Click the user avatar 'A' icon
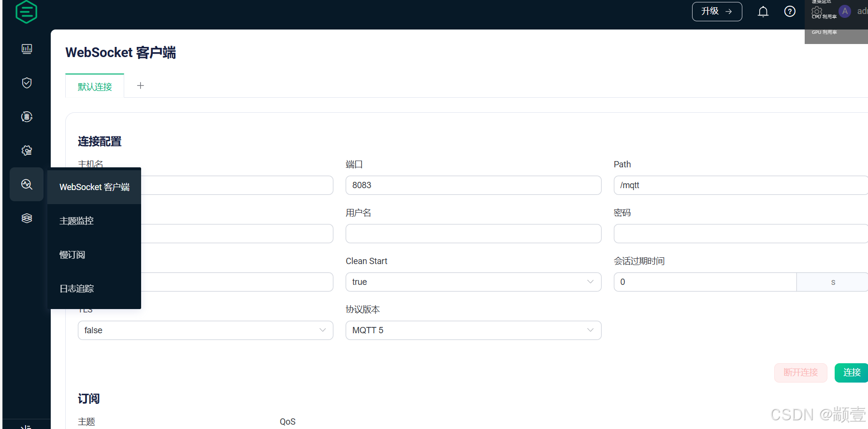 845,12
